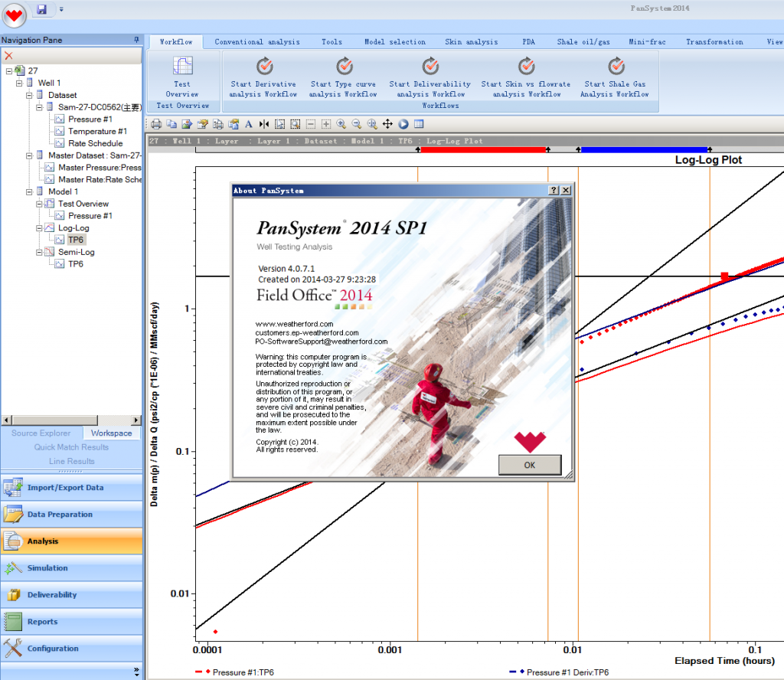Collapse the Well 1 tree node

click(x=19, y=83)
